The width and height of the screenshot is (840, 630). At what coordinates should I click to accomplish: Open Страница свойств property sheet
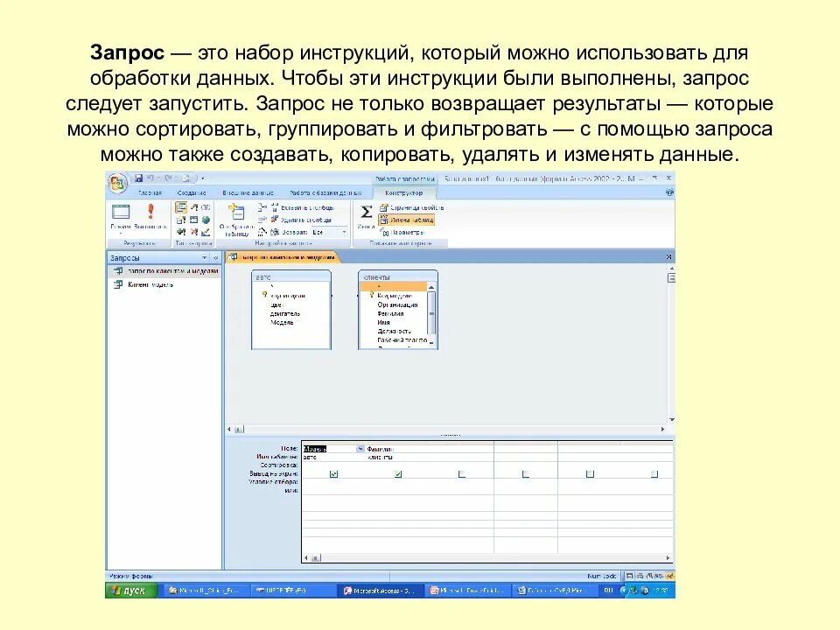pos(412,207)
